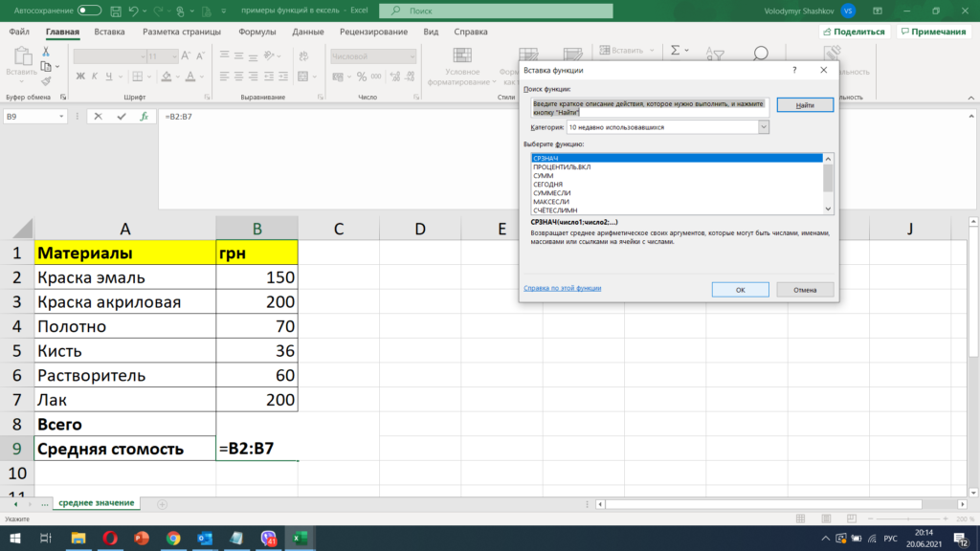980x551 pixels.
Task: Cancel formula entry with X icon
Action: [x=99, y=116]
